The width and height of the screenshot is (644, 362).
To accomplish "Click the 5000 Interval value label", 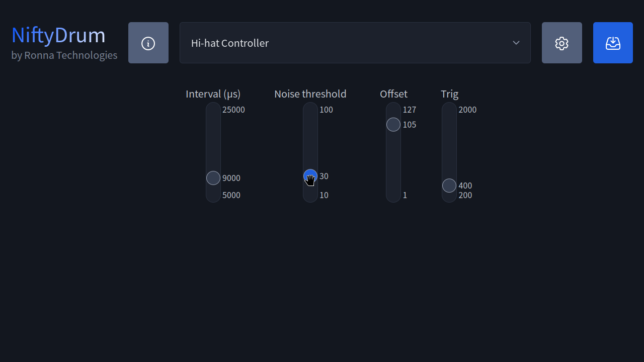I will [x=231, y=195].
